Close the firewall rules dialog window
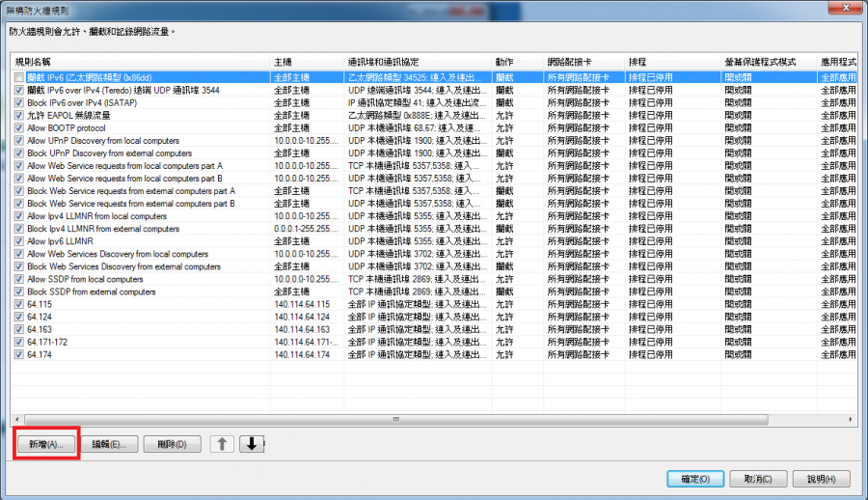The width and height of the screenshot is (868, 500). (846, 9)
